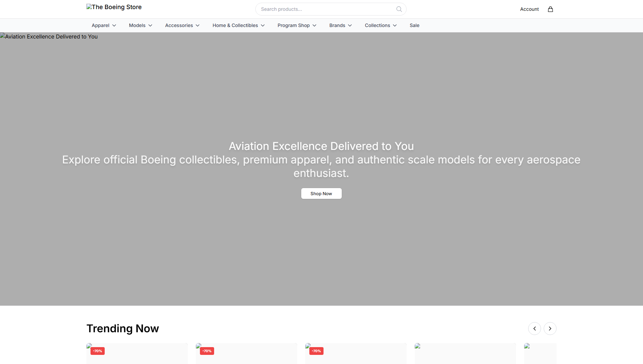Click the Trending Now heading

point(123,329)
